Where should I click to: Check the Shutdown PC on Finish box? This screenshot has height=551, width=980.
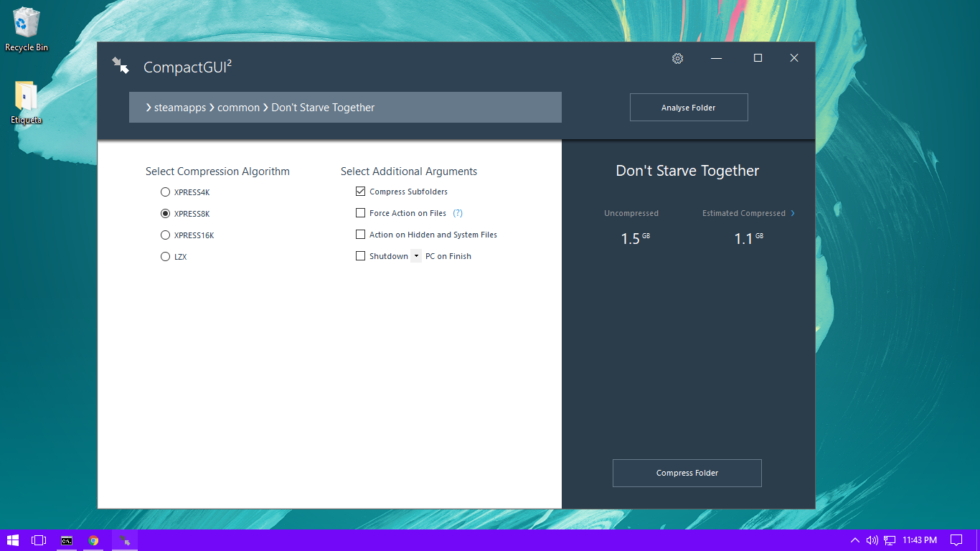point(360,256)
